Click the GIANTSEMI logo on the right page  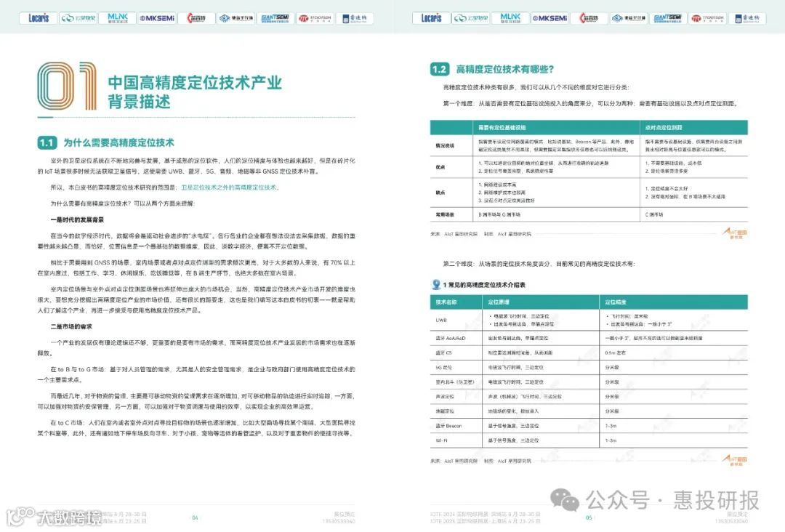coord(667,18)
